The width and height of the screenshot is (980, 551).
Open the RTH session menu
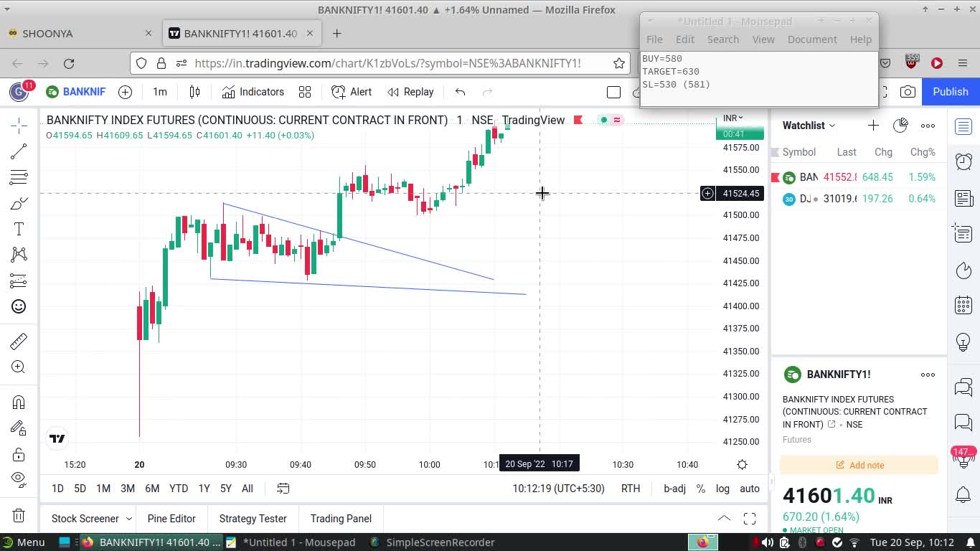point(631,489)
